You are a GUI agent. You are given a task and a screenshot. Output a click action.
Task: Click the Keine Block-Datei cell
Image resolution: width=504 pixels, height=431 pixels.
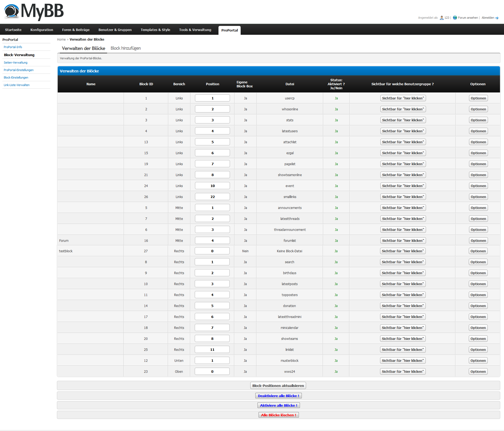[290, 251]
